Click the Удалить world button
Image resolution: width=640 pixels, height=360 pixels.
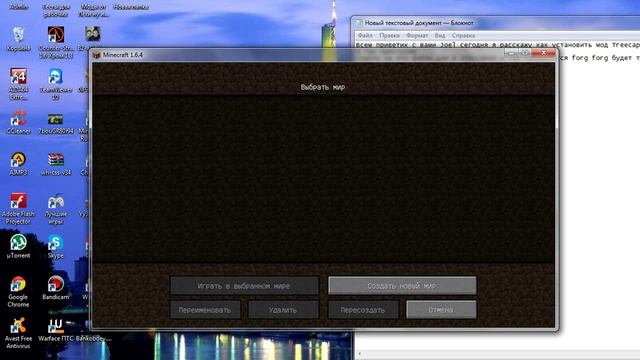[283, 310]
